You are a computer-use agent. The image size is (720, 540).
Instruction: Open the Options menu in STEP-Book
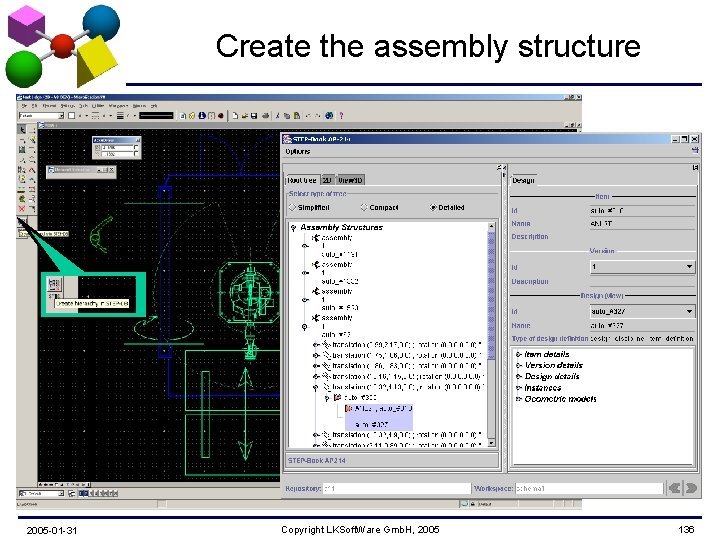pos(298,152)
